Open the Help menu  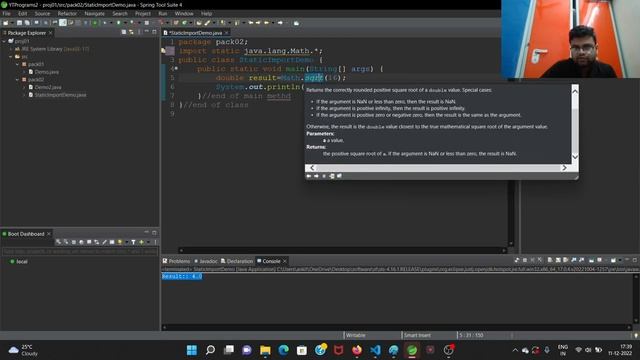coord(207,13)
